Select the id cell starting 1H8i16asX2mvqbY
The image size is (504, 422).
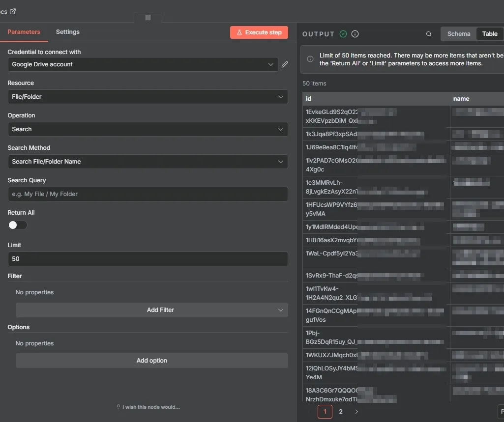click(x=376, y=240)
